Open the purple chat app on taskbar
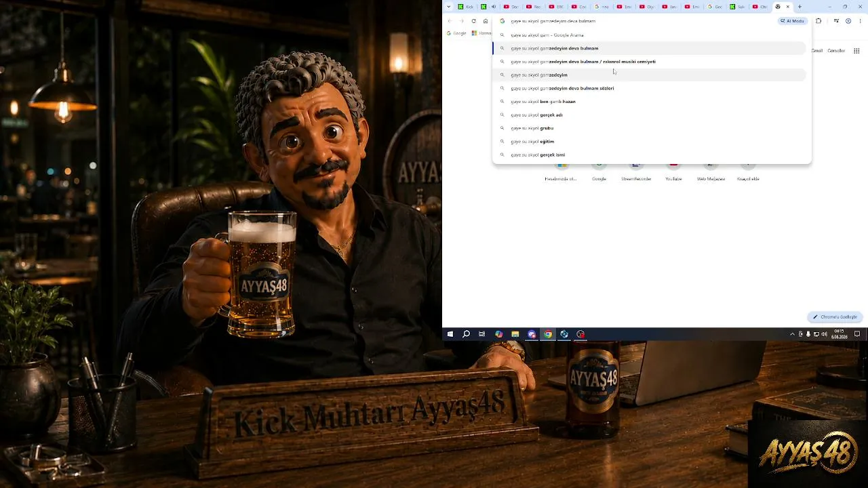Image resolution: width=868 pixels, height=488 pixels. 532,334
